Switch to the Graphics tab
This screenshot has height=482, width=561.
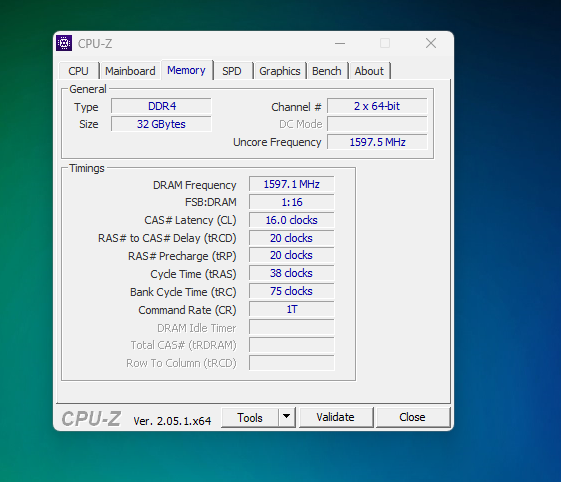tap(280, 71)
